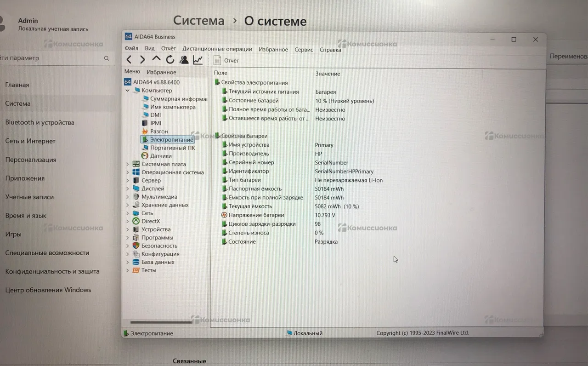Screen dimensions: 588x366
Task: Click the Программы tree icon
Action: tap(136, 238)
